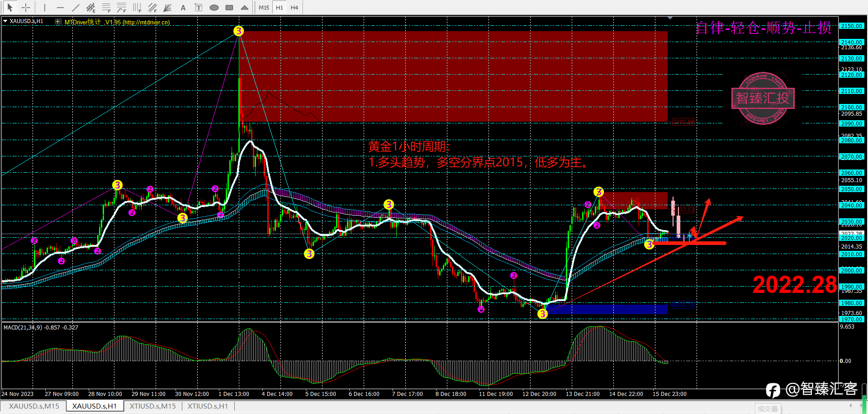Select the arrow cursor tool

10,7
